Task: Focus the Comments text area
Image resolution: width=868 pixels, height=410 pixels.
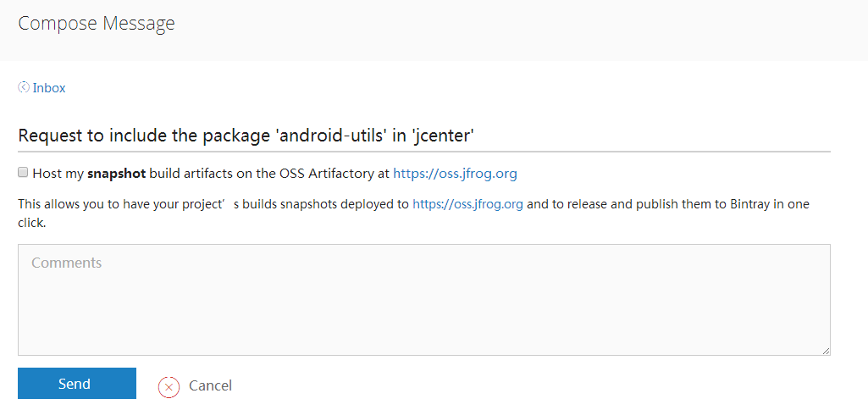Action: tap(424, 300)
